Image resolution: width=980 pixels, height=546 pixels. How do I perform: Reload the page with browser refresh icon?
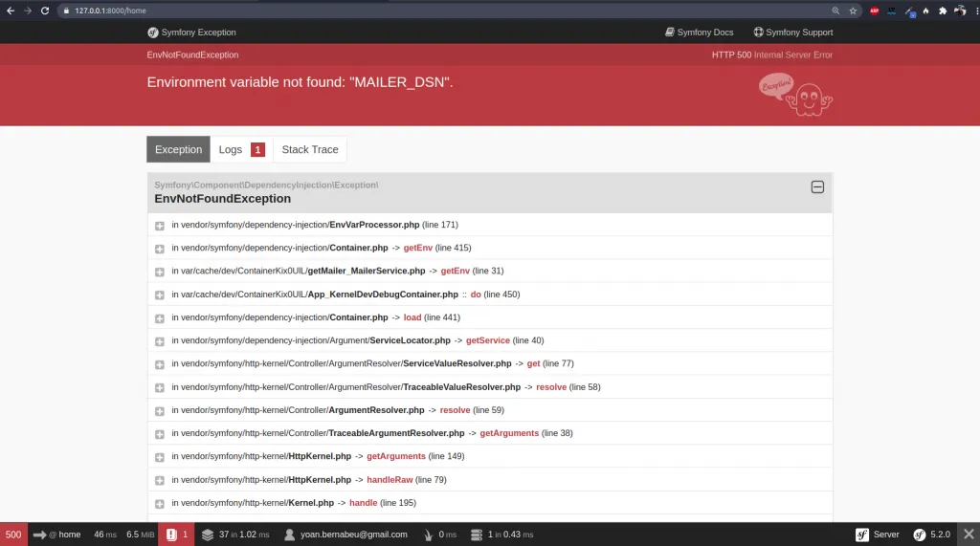tap(44, 11)
